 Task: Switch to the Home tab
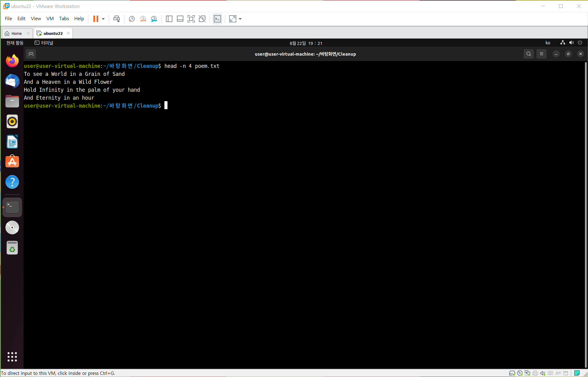pos(17,33)
